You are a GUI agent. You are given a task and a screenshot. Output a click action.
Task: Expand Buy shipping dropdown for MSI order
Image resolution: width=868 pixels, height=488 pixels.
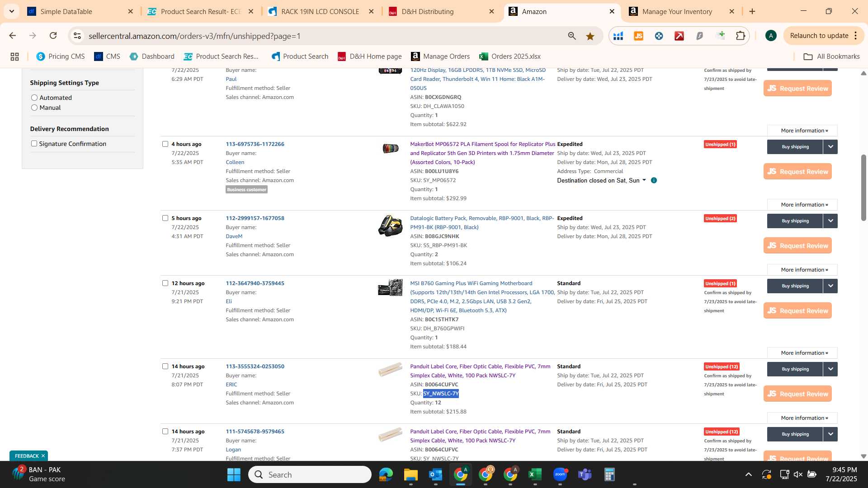pos(830,286)
